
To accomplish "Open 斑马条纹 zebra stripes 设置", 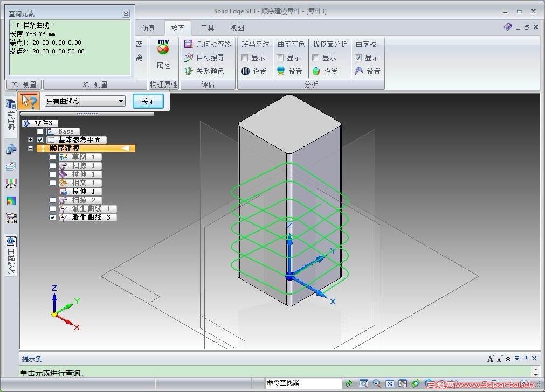I will point(254,71).
